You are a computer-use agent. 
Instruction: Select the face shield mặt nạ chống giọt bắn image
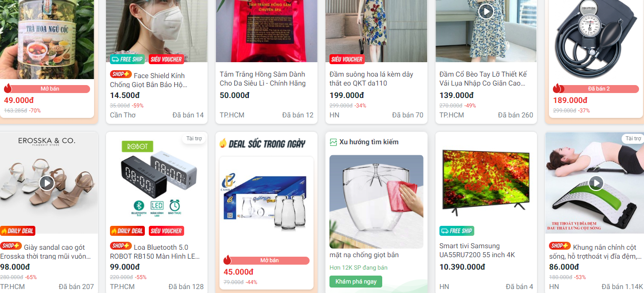point(376,202)
